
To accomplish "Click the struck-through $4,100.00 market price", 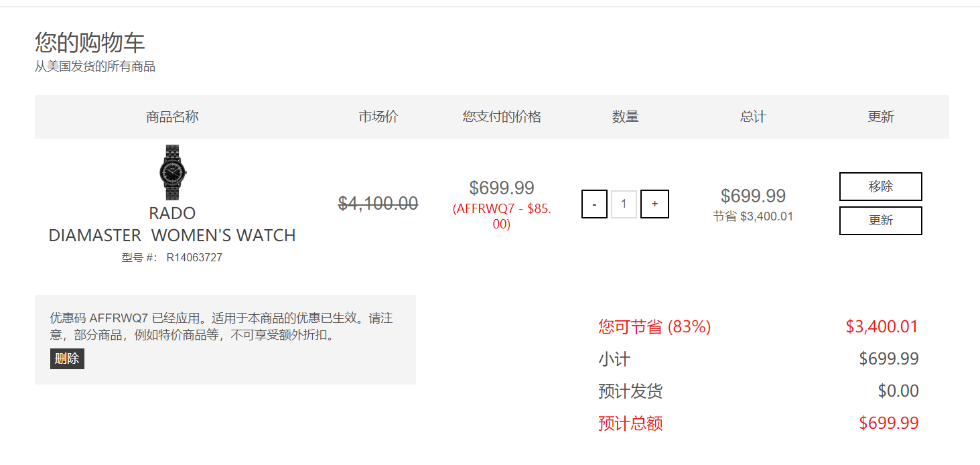I will point(378,203).
